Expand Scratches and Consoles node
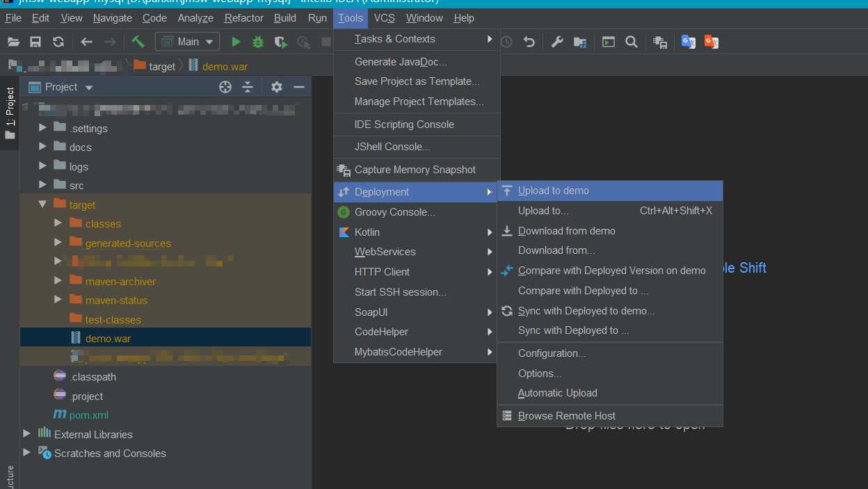Viewport: 868px width, 489px height. pyautogui.click(x=27, y=453)
